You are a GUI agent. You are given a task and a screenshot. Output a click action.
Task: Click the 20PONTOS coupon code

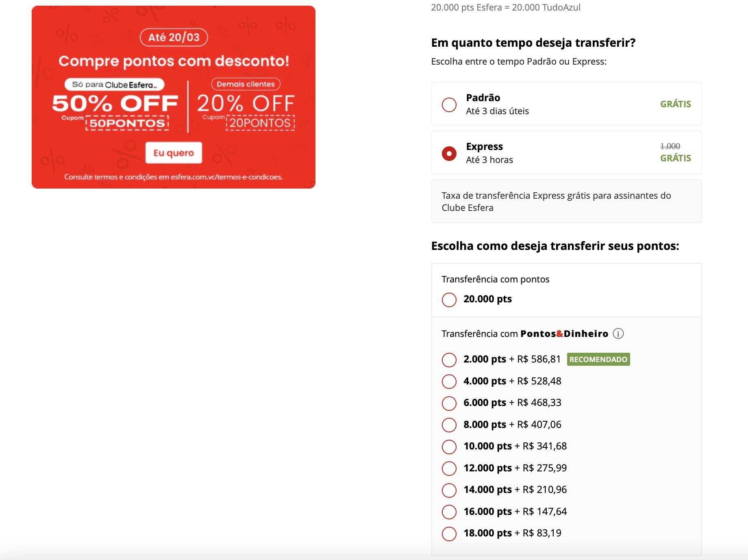tap(260, 123)
